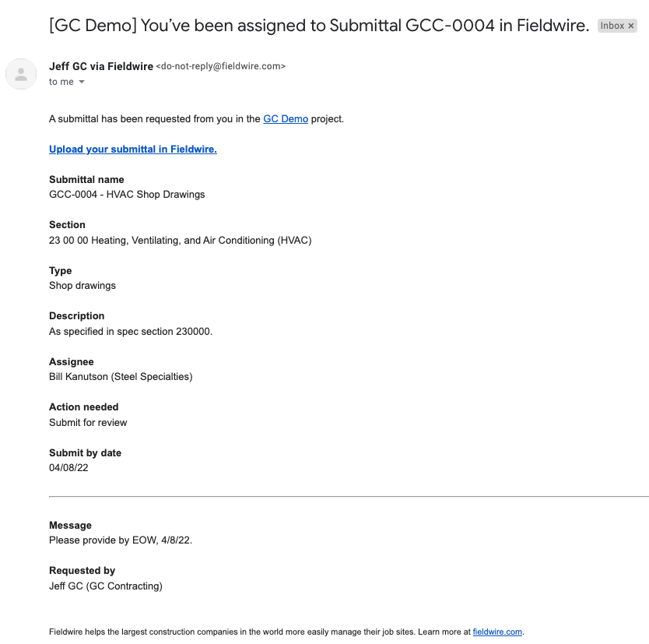Click the do-not-reply@fieldwire.com address
The height and width of the screenshot is (644, 649).
[220, 66]
